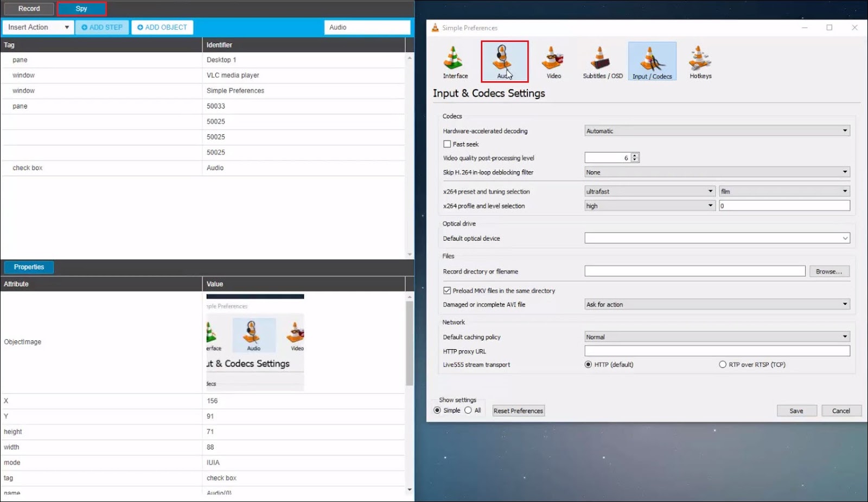
Task: Click ADD OBJECT button
Action: 162,27
